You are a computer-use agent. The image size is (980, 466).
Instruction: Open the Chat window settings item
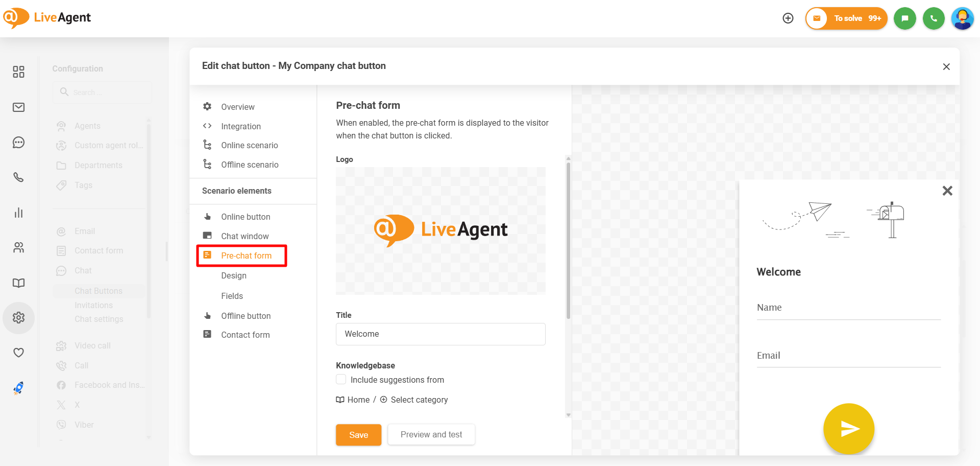[x=244, y=236]
